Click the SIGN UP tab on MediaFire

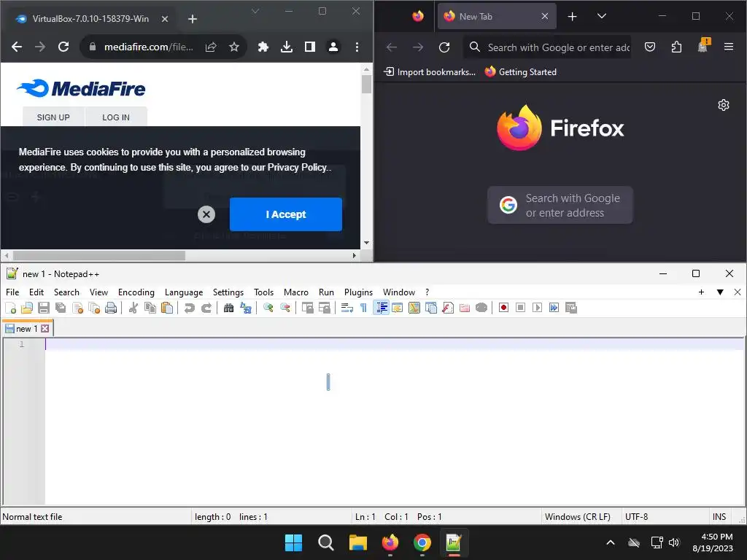coord(53,117)
